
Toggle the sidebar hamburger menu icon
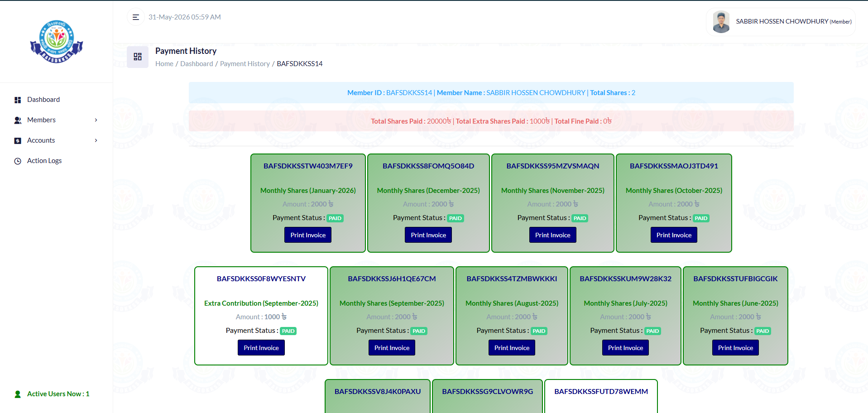135,17
